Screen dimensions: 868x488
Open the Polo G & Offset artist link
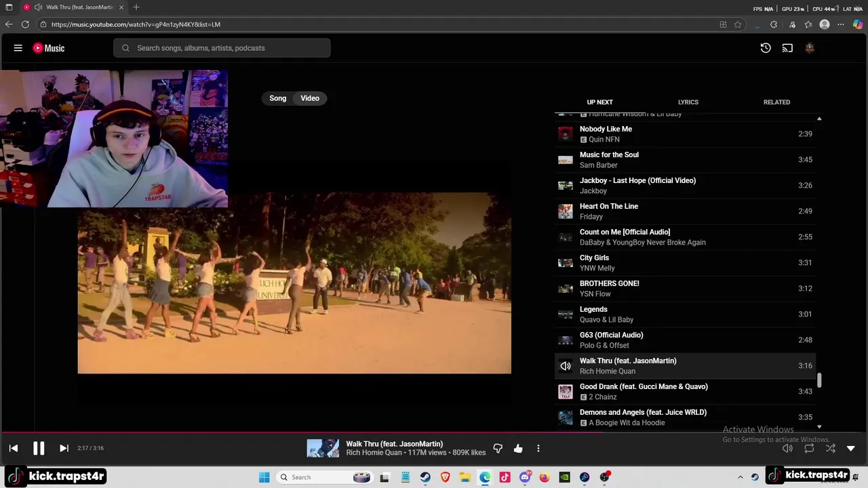point(604,346)
